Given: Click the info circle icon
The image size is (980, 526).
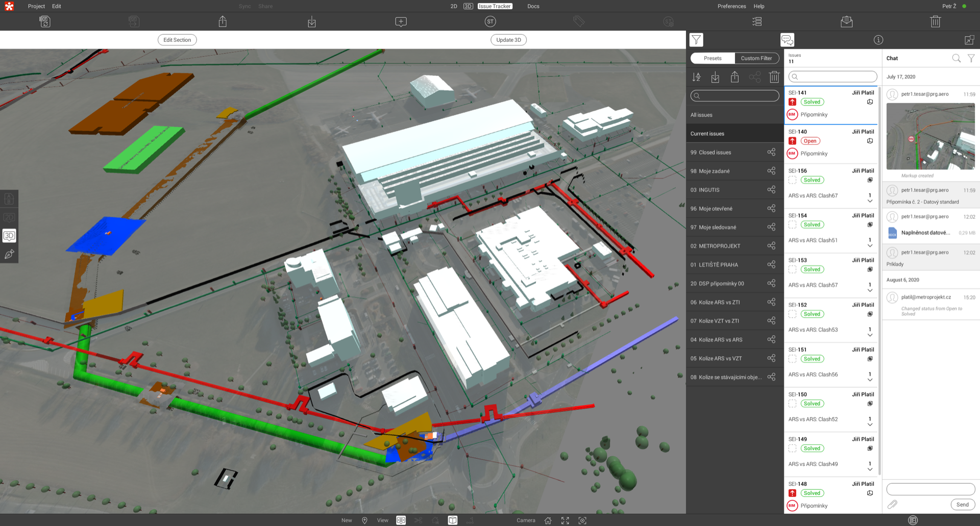Looking at the screenshot, I should (x=878, y=40).
